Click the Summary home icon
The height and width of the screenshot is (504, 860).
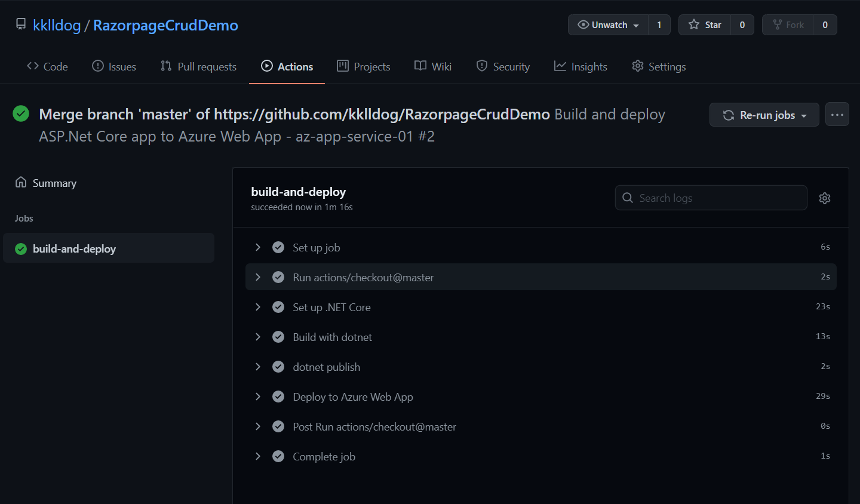(21, 182)
